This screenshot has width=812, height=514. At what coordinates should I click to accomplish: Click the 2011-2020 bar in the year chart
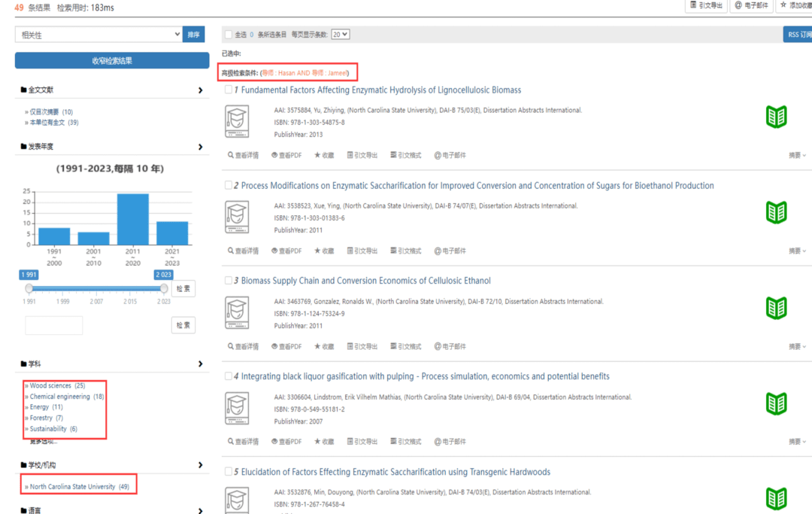[x=133, y=219]
